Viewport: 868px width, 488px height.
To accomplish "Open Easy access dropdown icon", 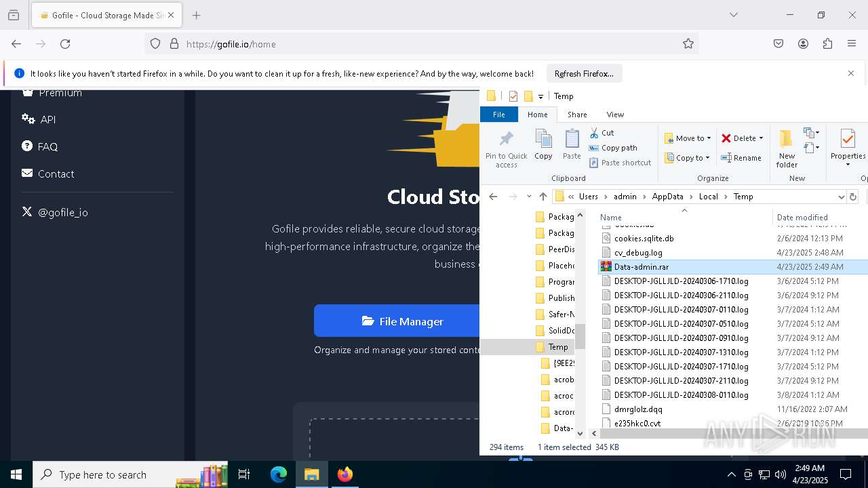I will point(811,148).
